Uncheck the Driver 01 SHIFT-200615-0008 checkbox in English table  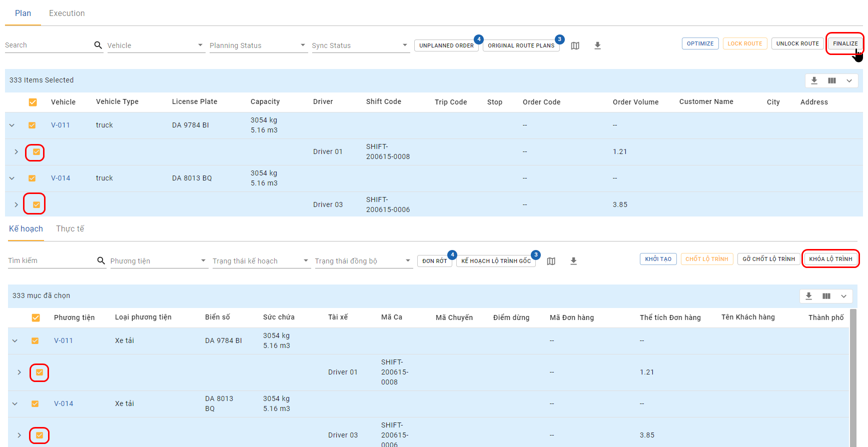tap(37, 151)
